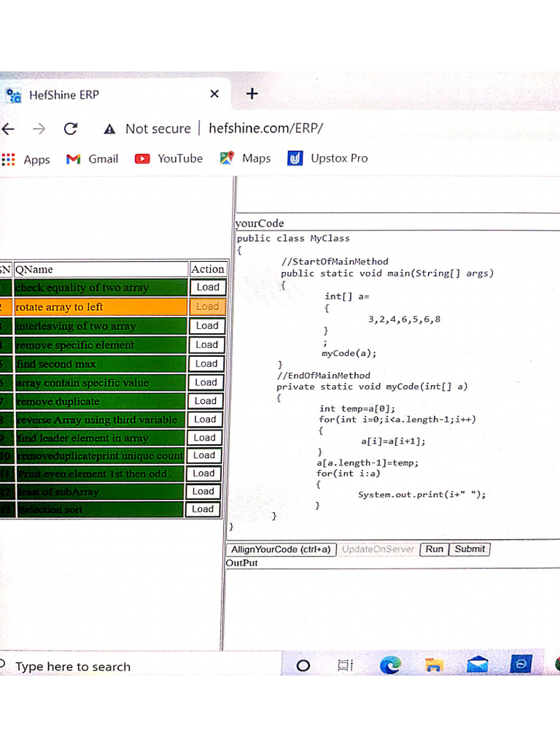Open the Apps grid shortcut
The width and height of the screenshot is (560, 747).
26,159
